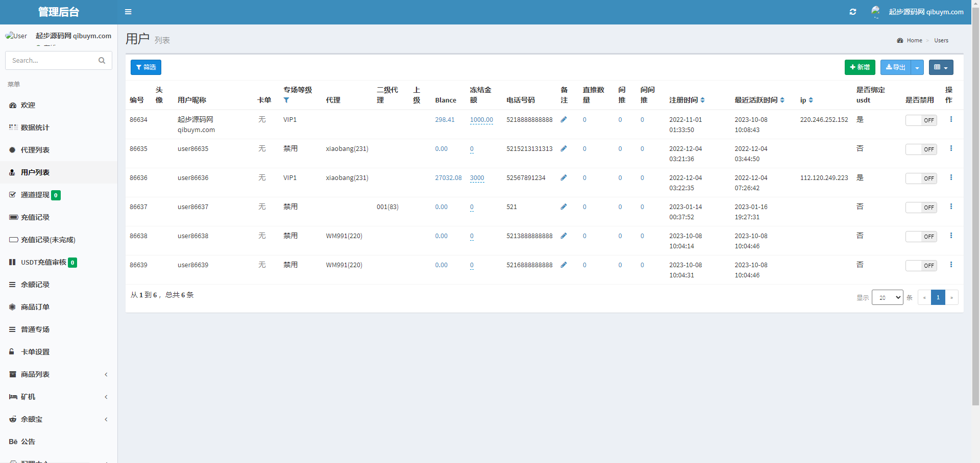Toggle the 是否禁用 switch for user 86634

(921, 120)
